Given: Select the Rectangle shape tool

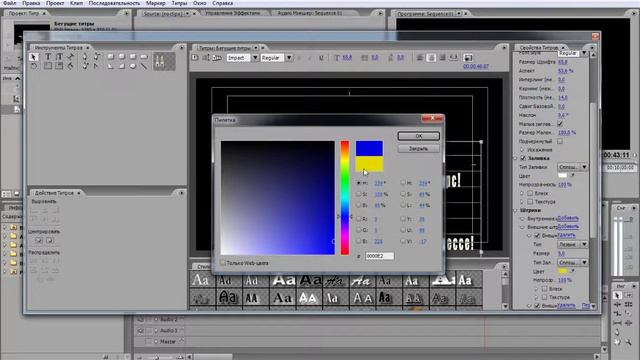Looking at the screenshot, I should click(x=111, y=57).
